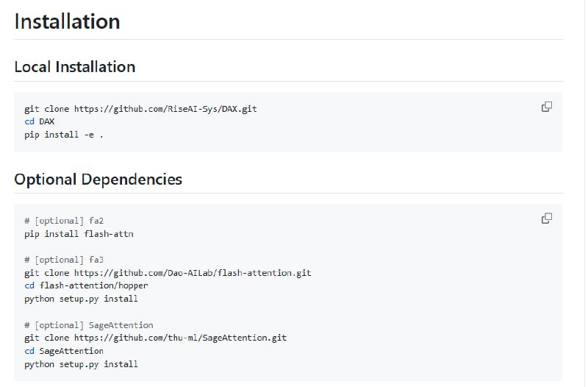Click the Installation main heading
The image size is (588, 387).
67,21
